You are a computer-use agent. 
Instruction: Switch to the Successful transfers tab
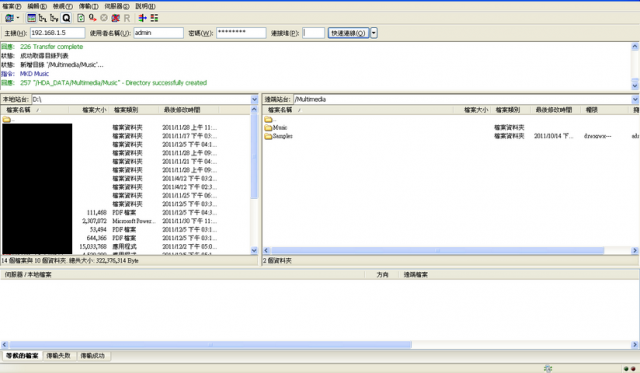point(93,356)
